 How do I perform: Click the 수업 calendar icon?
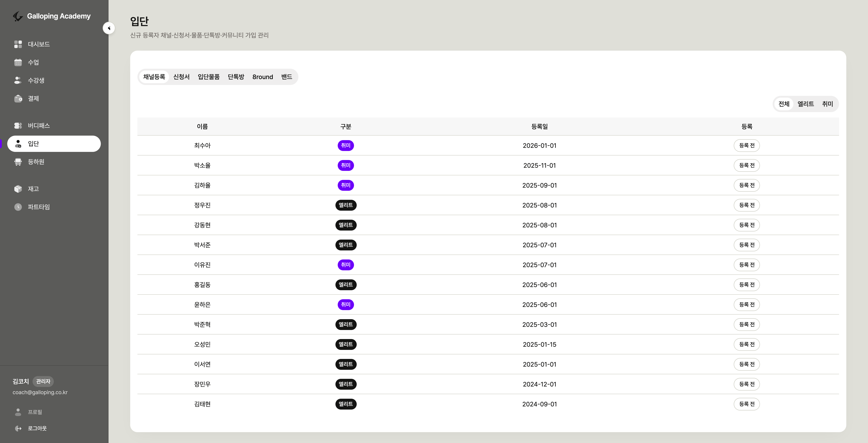(x=18, y=62)
